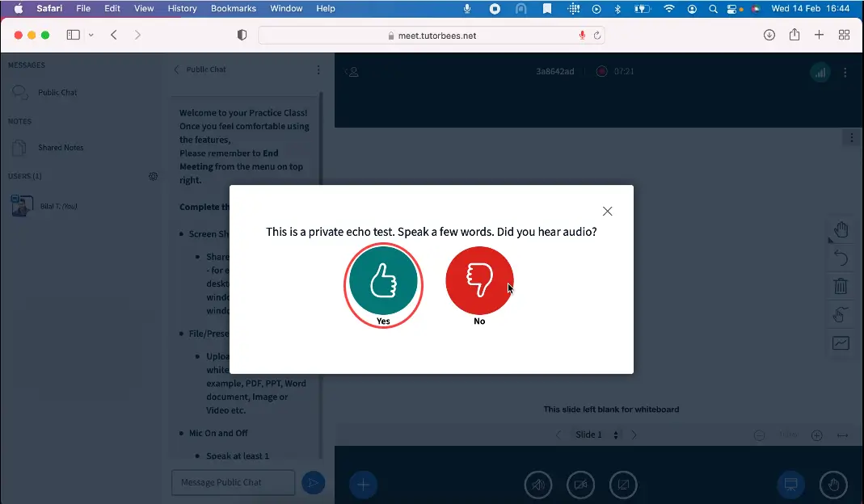Screen dimensions: 864x504
Task: Toggle the webcam sharing button
Action: pyautogui.click(x=581, y=485)
